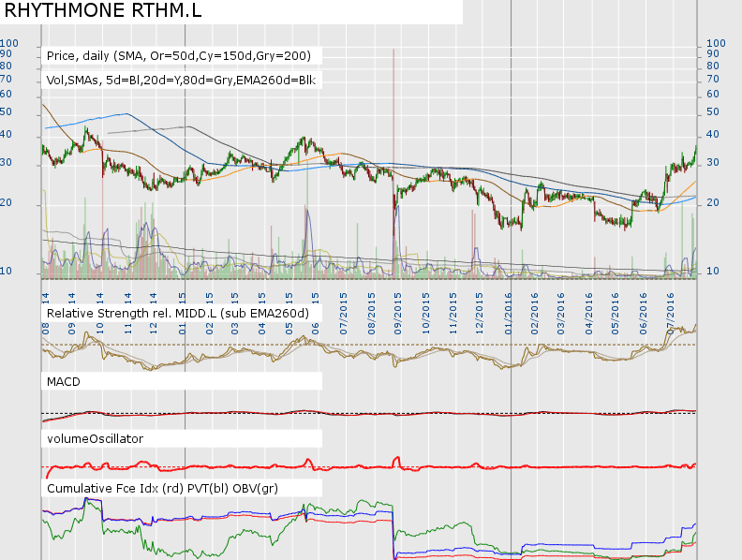Click the 50 value on left price axis
This screenshot has height=560, width=742.
(x=6, y=112)
